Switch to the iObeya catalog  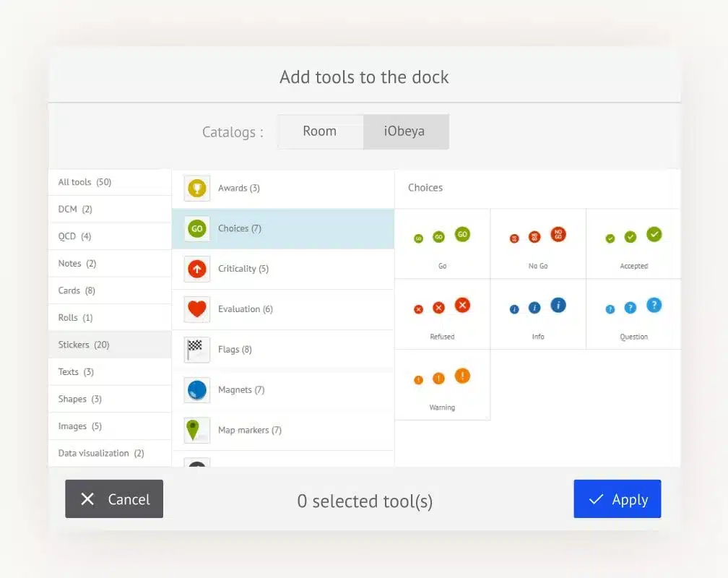404,131
